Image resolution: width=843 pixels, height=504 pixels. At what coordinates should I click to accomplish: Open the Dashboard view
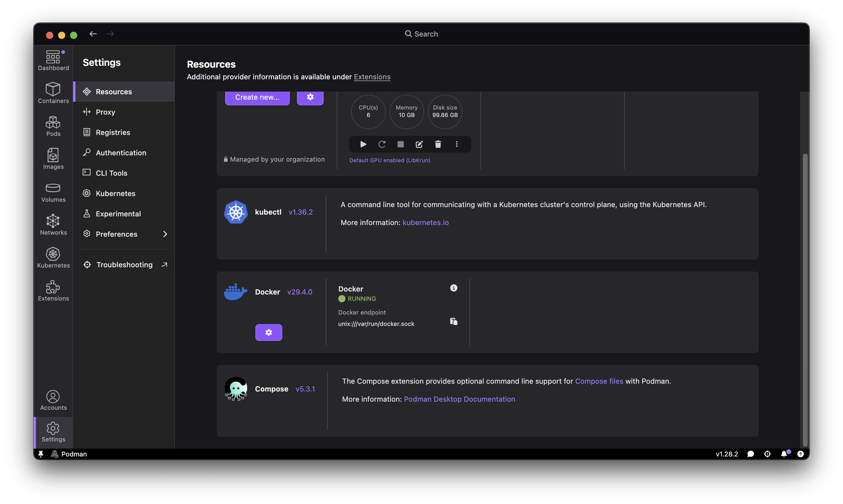pyautogui.click(x=53, y=61)
